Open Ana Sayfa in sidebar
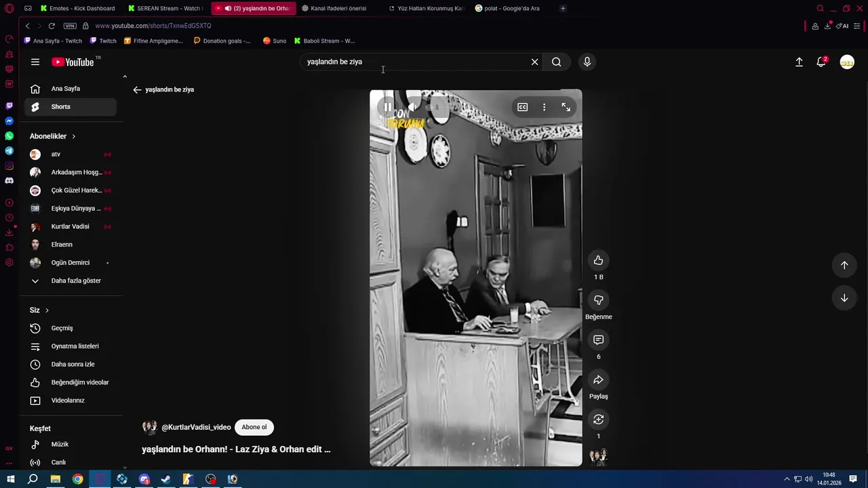This screenshot has width=868, height=488. pos(71,89)
